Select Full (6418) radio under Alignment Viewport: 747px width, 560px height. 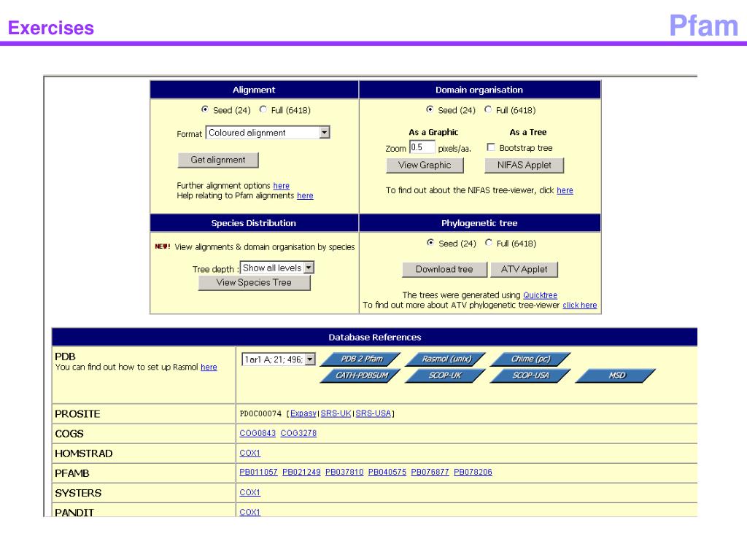point(263,109)
